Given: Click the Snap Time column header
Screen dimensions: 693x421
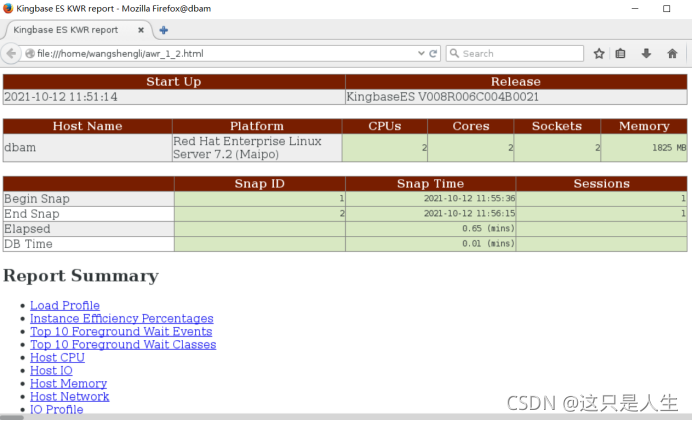Looking at the screenshot, I should click(430, 183).
